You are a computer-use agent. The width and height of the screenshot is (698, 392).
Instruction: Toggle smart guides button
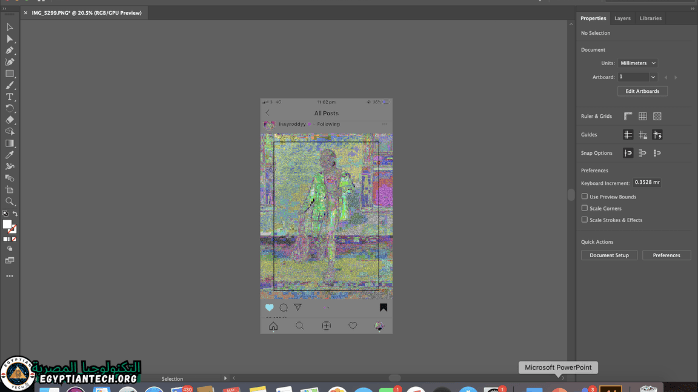click(657, 135)
